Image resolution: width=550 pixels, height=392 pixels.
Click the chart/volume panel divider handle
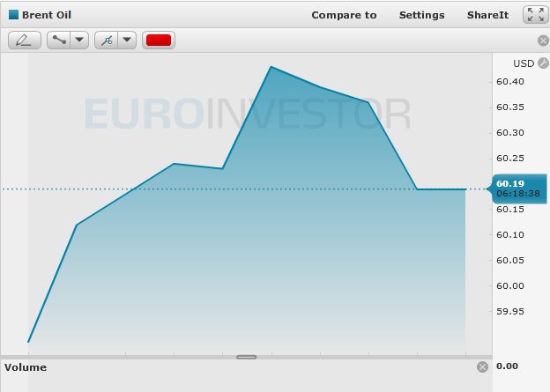pyautogui.click(x=246, y=357)
